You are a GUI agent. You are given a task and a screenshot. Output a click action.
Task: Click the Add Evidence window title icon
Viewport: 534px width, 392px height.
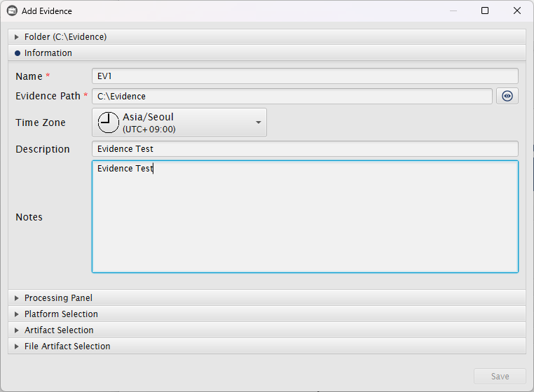pyautogui.click(x=12, y=11)
